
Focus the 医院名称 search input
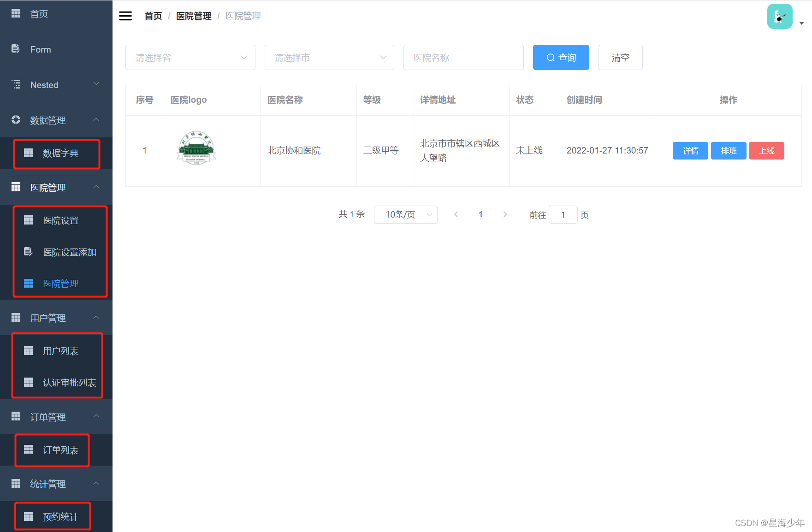tap(463, 58)
